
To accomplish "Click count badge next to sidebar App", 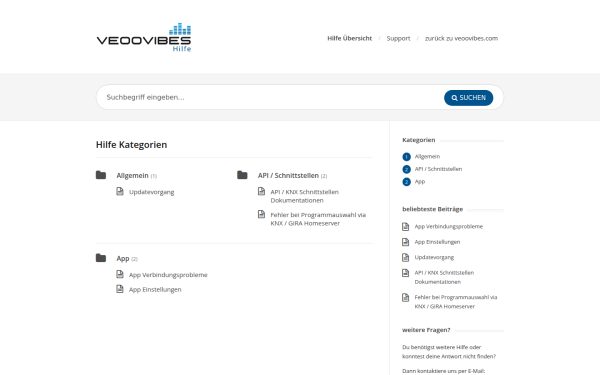I will 406,182.
